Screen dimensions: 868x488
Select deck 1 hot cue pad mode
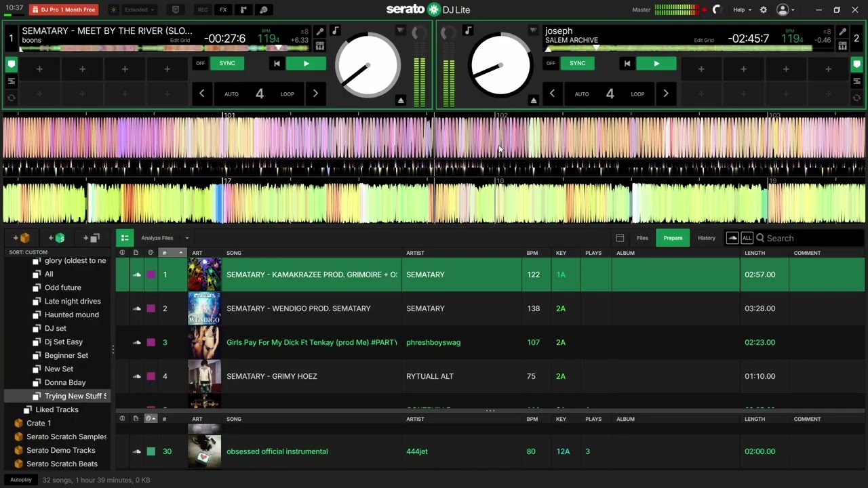[x=12, y=64]
